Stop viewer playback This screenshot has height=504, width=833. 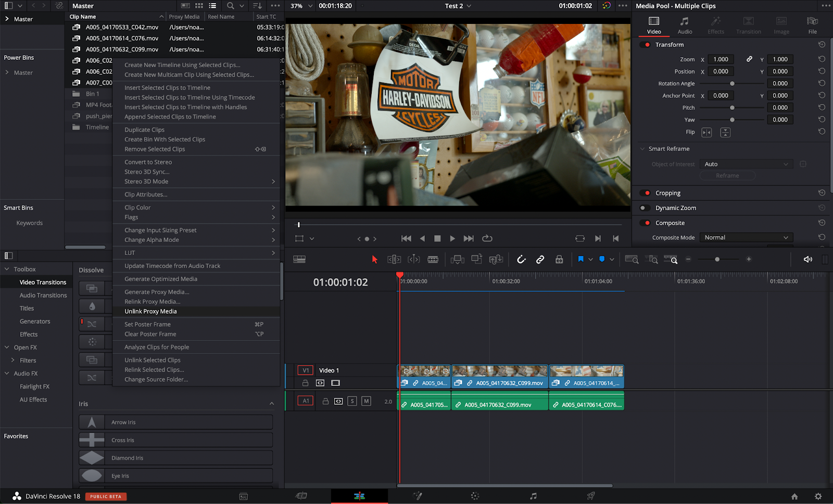pos(437,238)
